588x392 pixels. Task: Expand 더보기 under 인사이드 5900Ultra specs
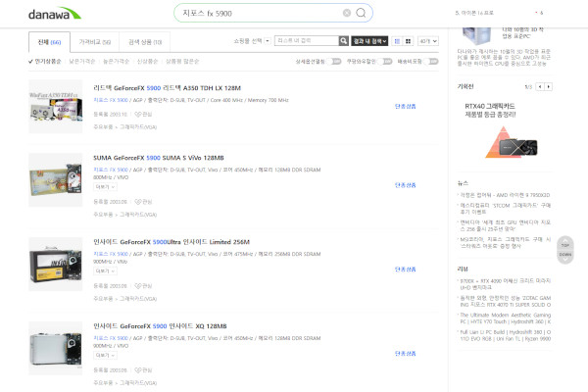[105, 270]
